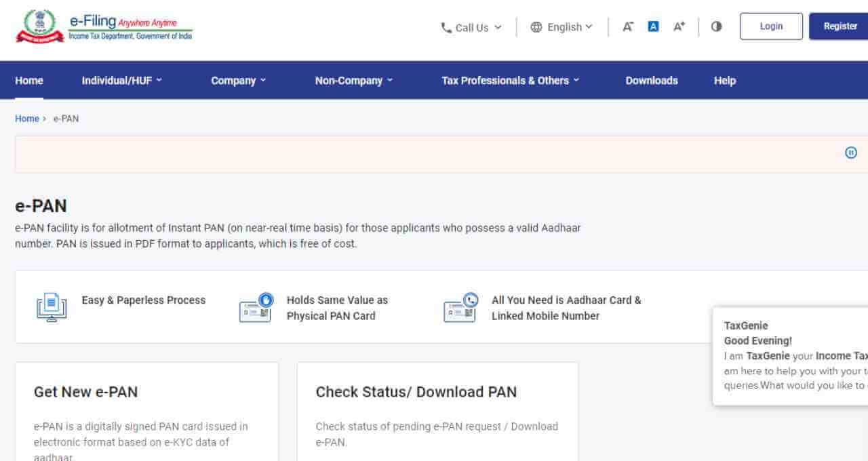Toggle high contrast mode icon

(717, 26)
